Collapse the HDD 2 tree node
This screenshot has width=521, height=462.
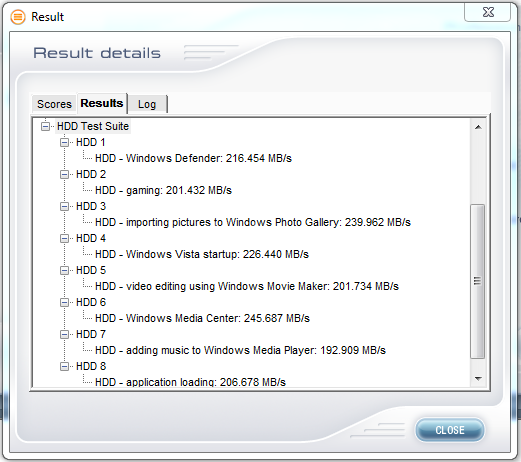(64, 174)
